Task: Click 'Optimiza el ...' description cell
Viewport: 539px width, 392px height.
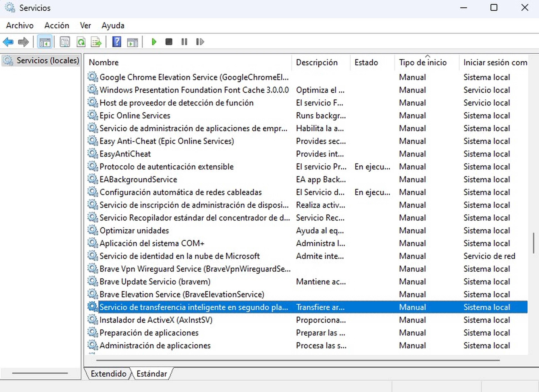Action: (x=320, y=90)
